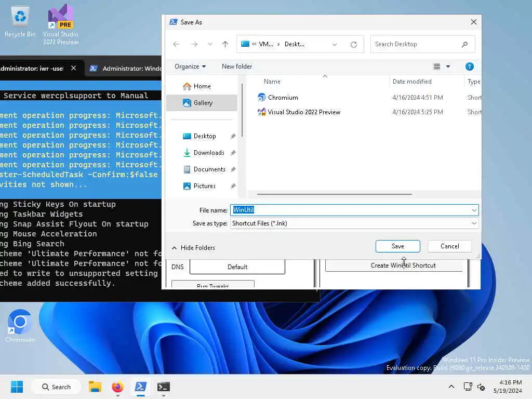
Task: Select Visual Studio 2022 Preview file
Action: (304, 112)
